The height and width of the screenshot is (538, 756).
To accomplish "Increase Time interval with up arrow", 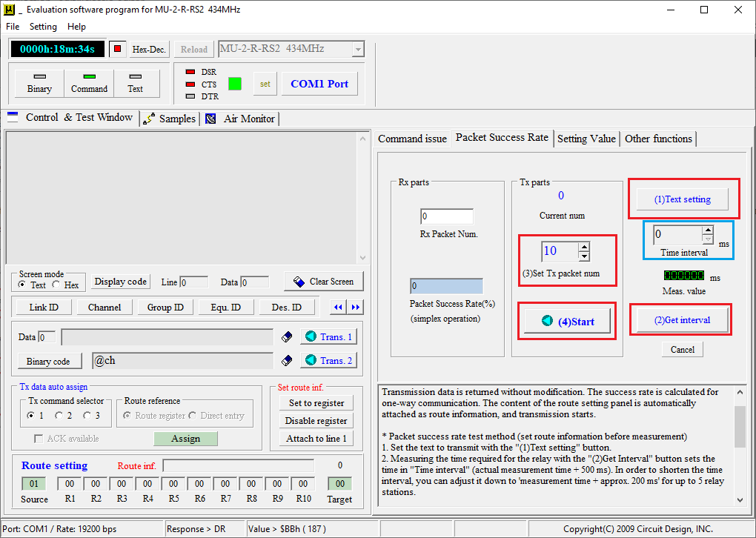I will pyautogui.click(x=708, y=230).
